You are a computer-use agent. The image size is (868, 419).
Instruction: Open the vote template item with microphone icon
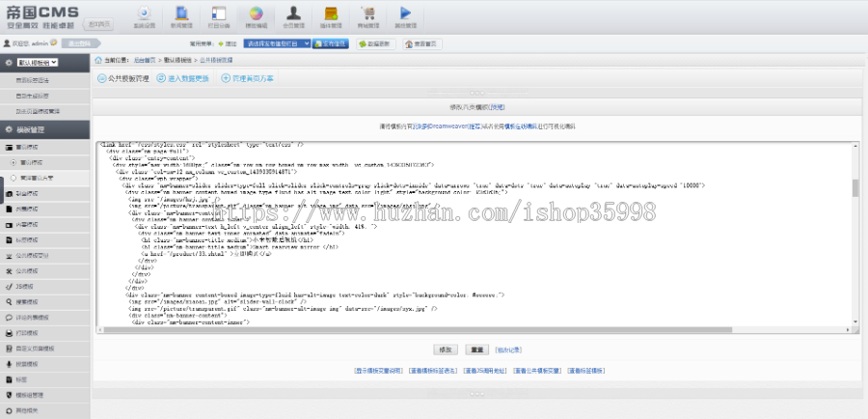pyautogui.click(x=44, y=364)
